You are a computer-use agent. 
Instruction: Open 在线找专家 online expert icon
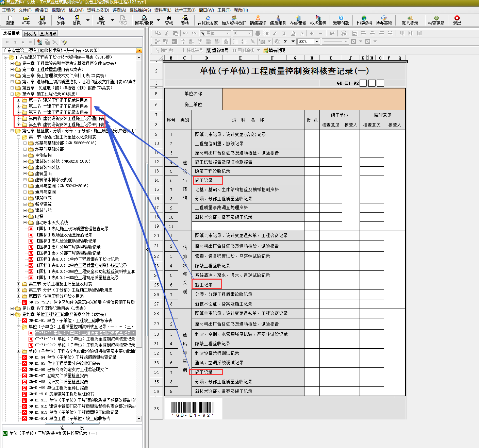coord(208,18)
